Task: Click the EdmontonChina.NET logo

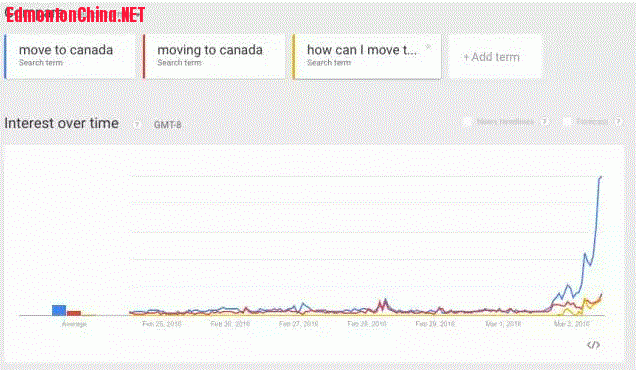Action: click(75, 15)
